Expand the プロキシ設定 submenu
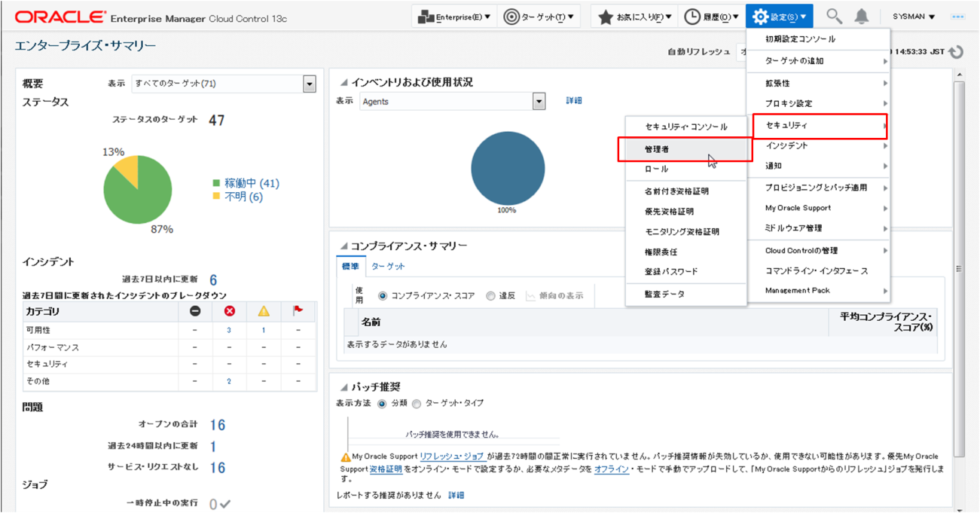Image resolution: width=980 pixels, height=513 pixels. [818, 103]
